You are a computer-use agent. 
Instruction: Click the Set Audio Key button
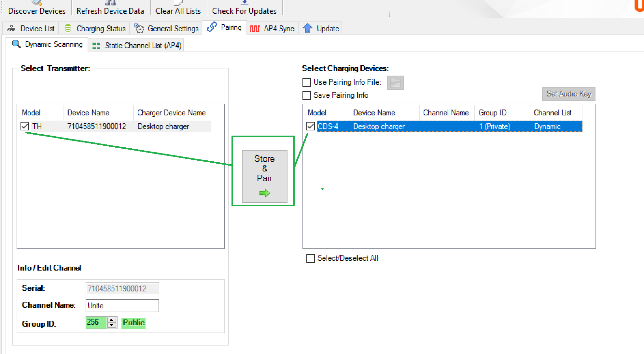coord(568,94)
